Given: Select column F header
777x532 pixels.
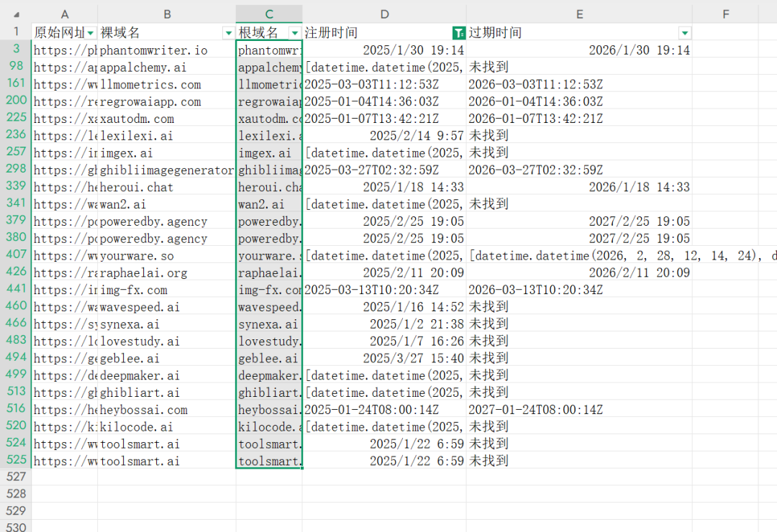Looking at the screenshot, I should [x=725, y=14].
